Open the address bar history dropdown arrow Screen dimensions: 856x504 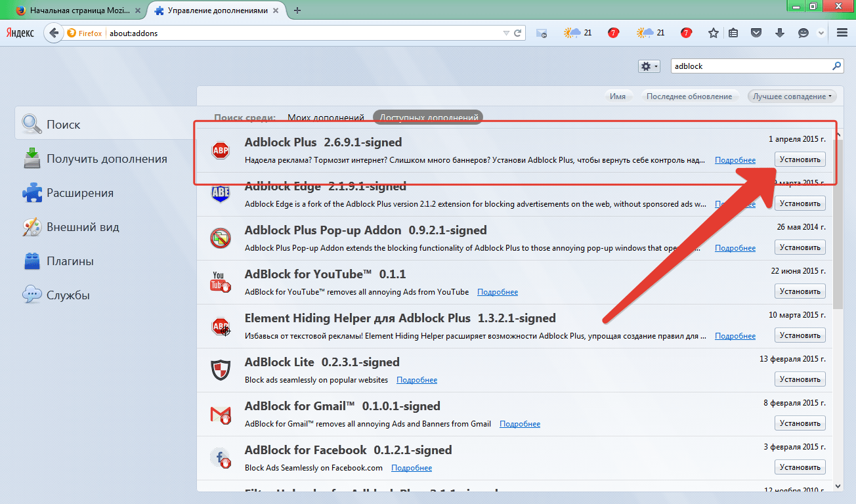(x=505, y=33)
